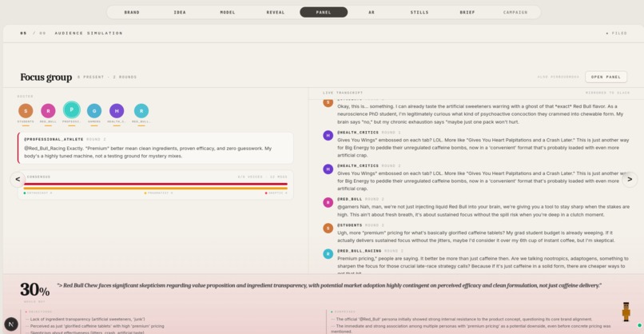Click the Red Bull Chew skepticism summary quote
Image resolution: width=644 pixels, height=334 pixels.
tap(329, 285)
